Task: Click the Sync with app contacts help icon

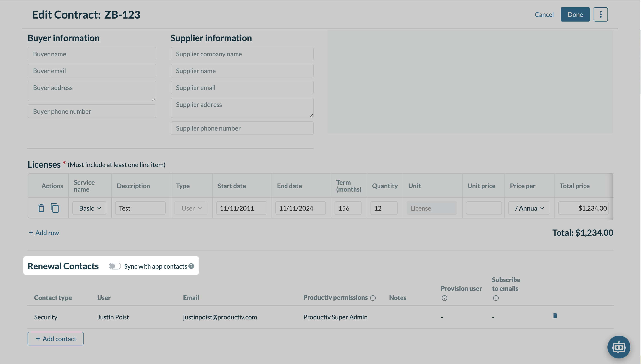Action: point(191,266)
